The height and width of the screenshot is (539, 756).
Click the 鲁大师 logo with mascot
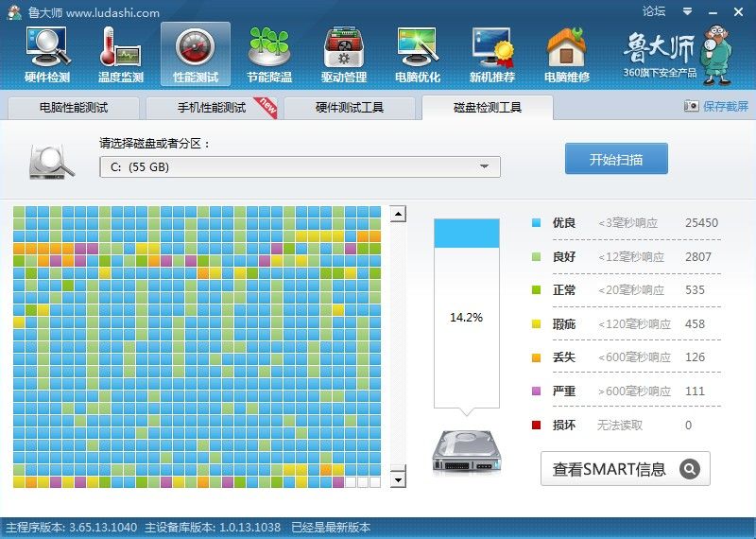point(678,55)
